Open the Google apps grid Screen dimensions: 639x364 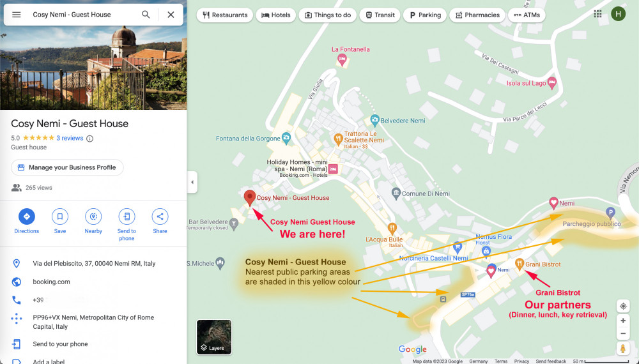(598, 14)
